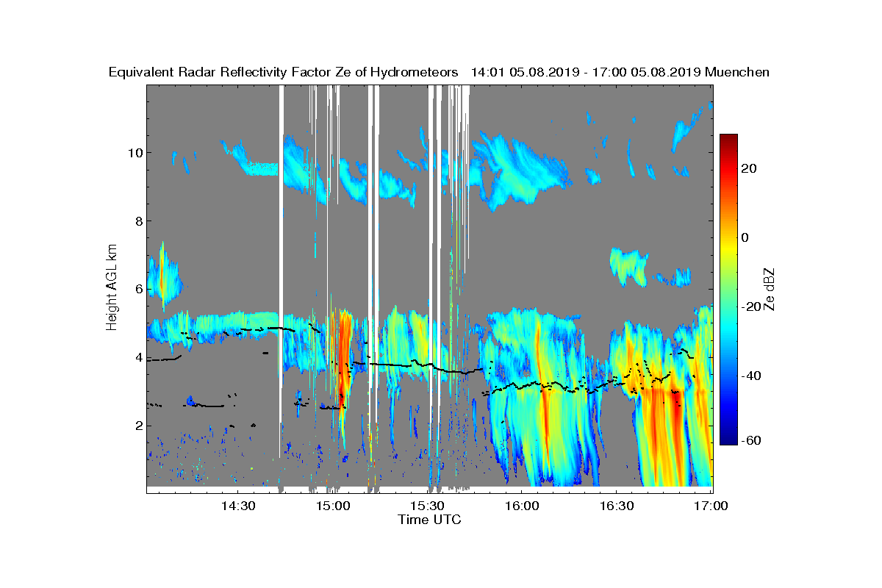The width and height of the screenshot is (882, 588).
Task: Click the 15:30 time tick label
Action: pos(427,506)
